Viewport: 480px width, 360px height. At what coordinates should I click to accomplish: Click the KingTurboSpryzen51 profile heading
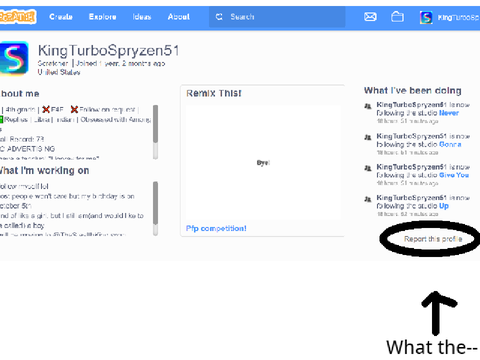[x=109, y=51]
